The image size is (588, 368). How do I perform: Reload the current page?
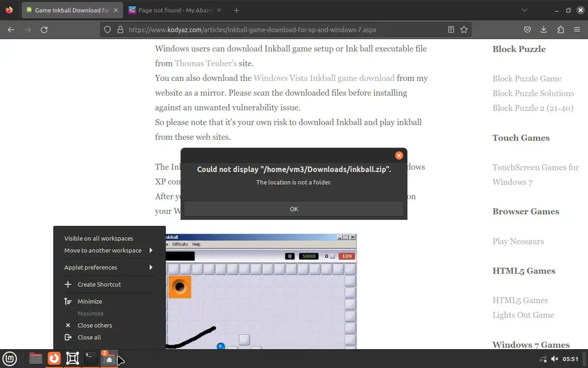(x=44, y=29)
